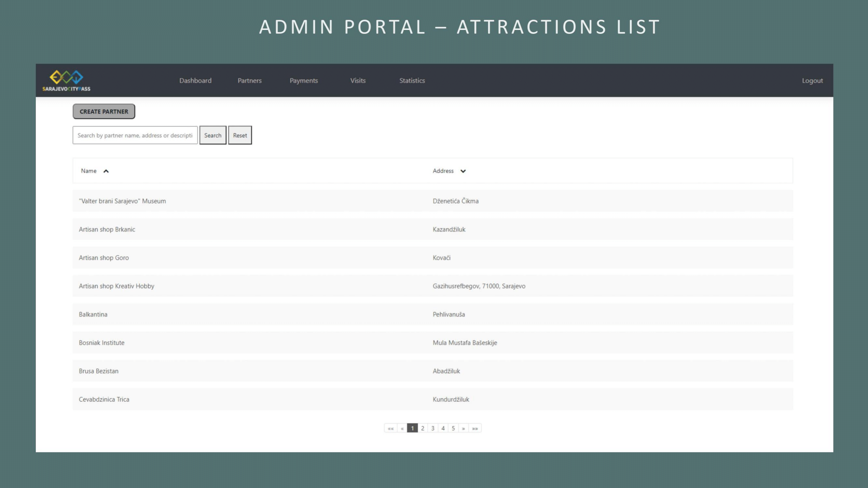The width and height of the screenshot is (868, 488).
Task: Click the Address column header label
Action: [x=443, y=171]
